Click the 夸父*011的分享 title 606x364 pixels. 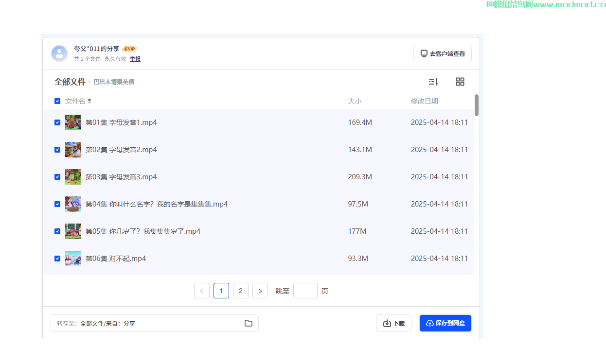click(x=96, y=49)
